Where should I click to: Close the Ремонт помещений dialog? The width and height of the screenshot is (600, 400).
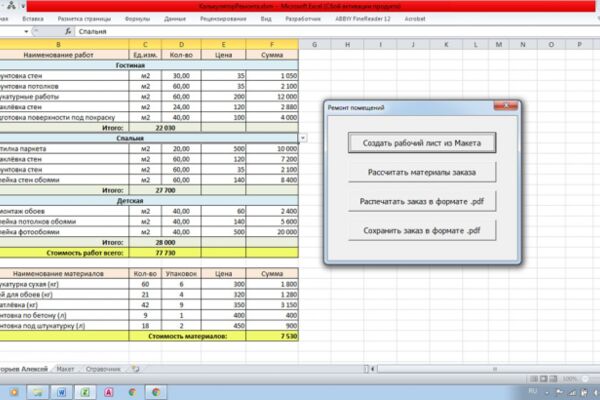pos(505,106)
